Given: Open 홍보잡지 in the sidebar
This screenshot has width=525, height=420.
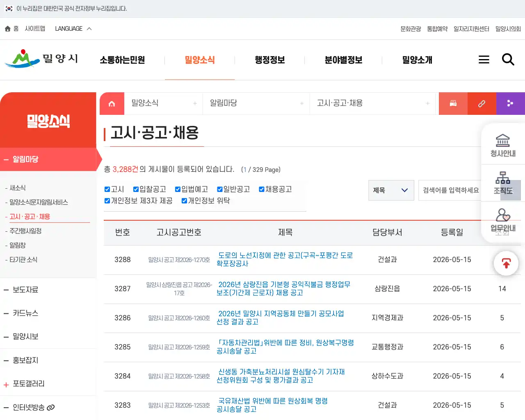Looking at the screenshot, I should [x=25, y=360].
